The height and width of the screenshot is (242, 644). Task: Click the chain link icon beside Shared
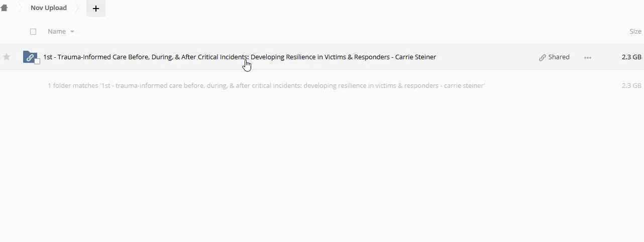(543, 57)
